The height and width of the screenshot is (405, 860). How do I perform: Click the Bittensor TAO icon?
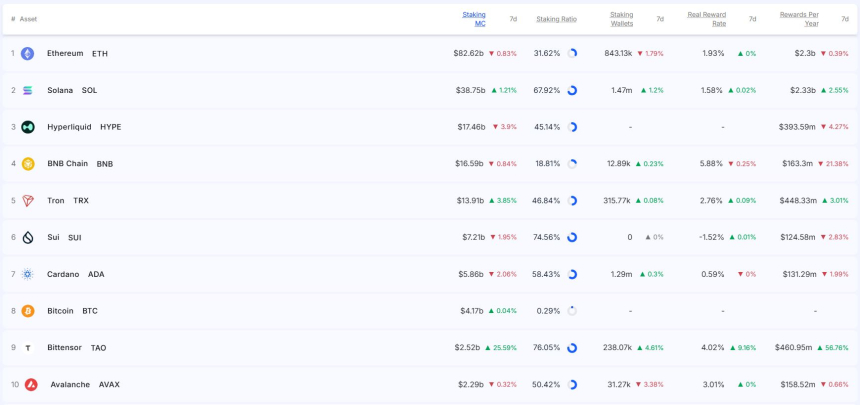pyautogui.click(x=28, y=348)
